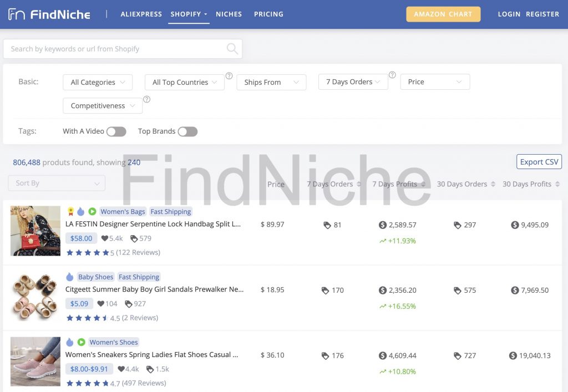Click the $58.00 price badge

[x=81, y=238]
